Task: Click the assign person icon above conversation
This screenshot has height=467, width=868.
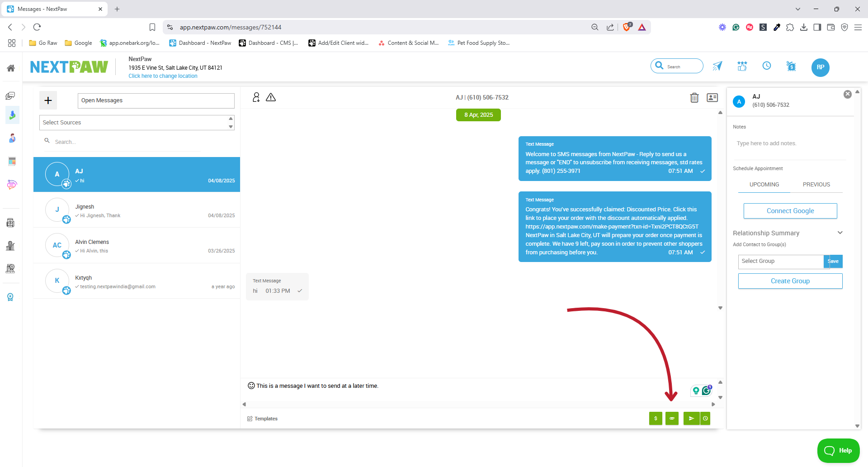Action: (x=256, y=97)
